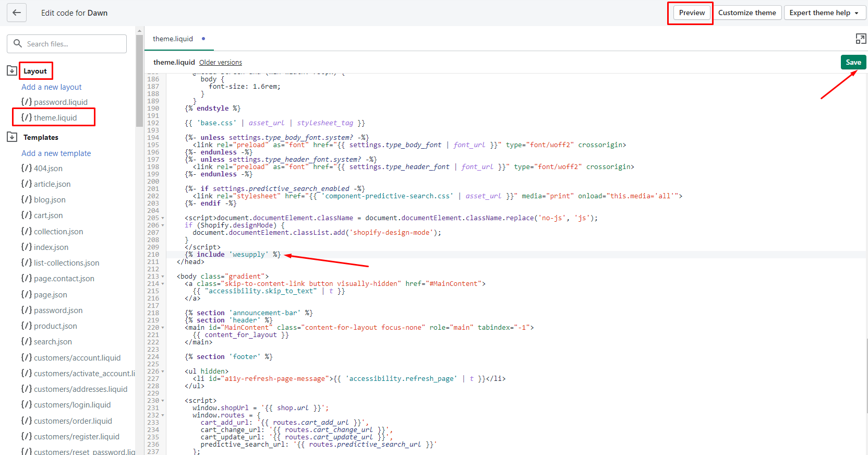
Task: Fold code at line 213 body tag
Action: (163, 277)
